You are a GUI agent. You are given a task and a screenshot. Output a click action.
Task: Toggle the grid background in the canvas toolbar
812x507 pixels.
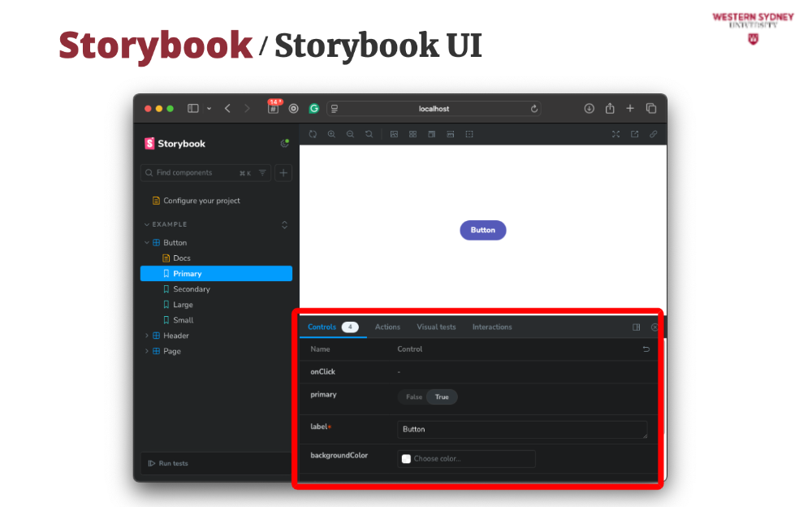pos(412,134)
